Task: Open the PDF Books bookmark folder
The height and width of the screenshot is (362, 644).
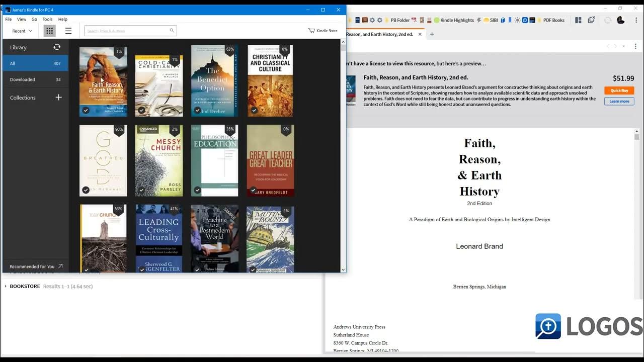Action: point(550,20)
